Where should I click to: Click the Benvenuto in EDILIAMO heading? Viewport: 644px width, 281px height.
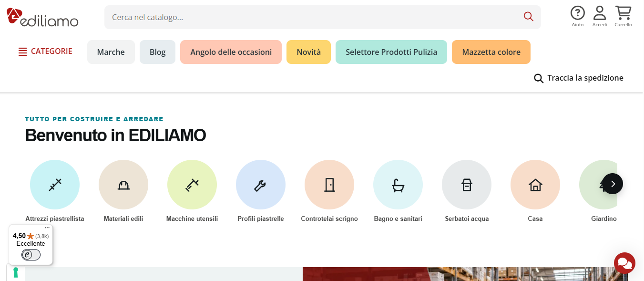(115, 135)
